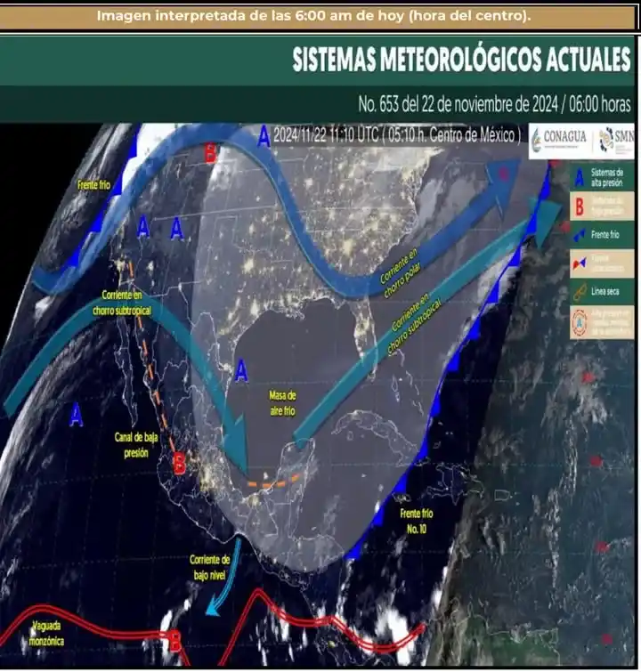Click the Frente frío No. 10 label
The height and width of the screenshot is (672, 641).
click(x=417, y=522)
